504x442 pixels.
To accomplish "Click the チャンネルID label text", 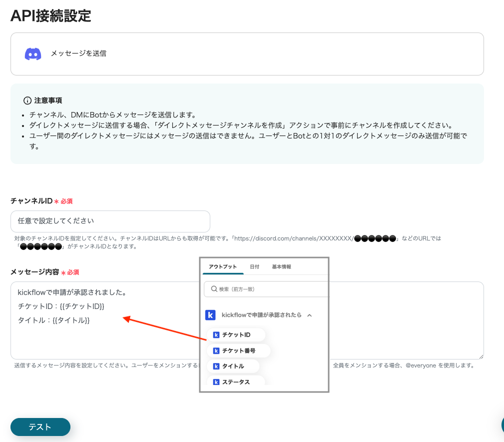I will point(31,201).
